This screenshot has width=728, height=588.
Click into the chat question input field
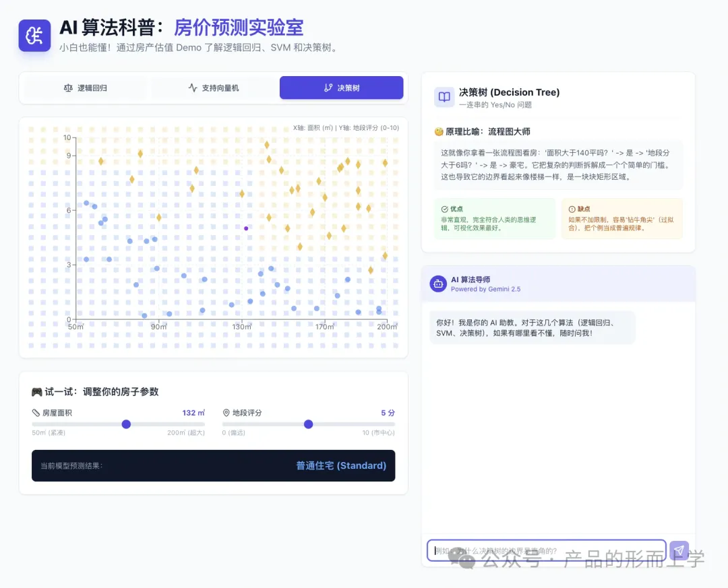click(546, 550)
